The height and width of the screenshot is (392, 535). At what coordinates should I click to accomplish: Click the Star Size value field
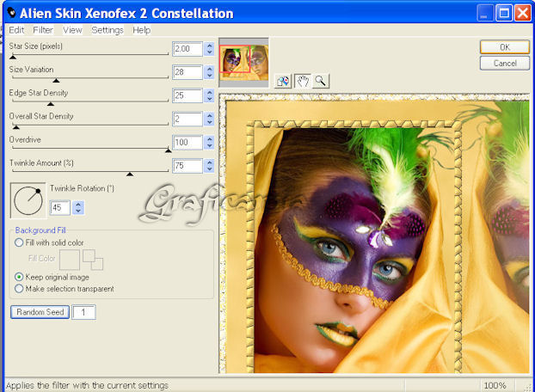(188, 49)
